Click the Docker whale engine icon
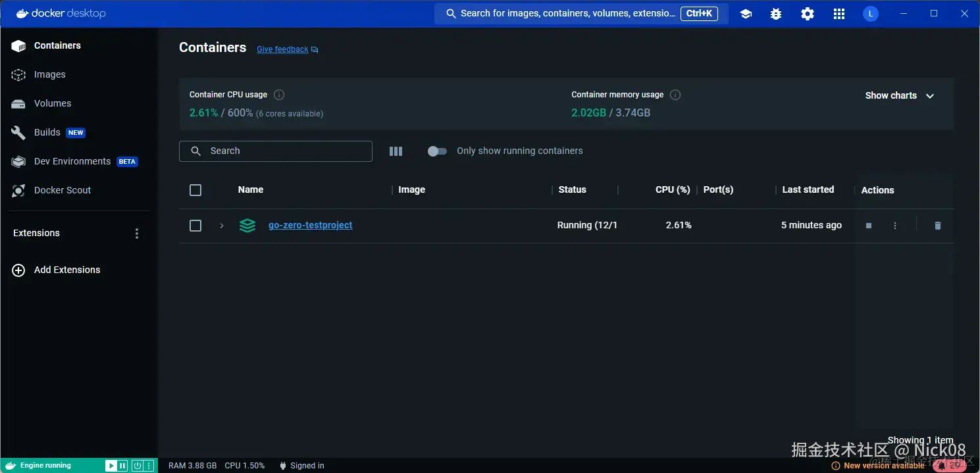Image resolution: width=980 pixels, height=473 pixels. click(11, 466)
